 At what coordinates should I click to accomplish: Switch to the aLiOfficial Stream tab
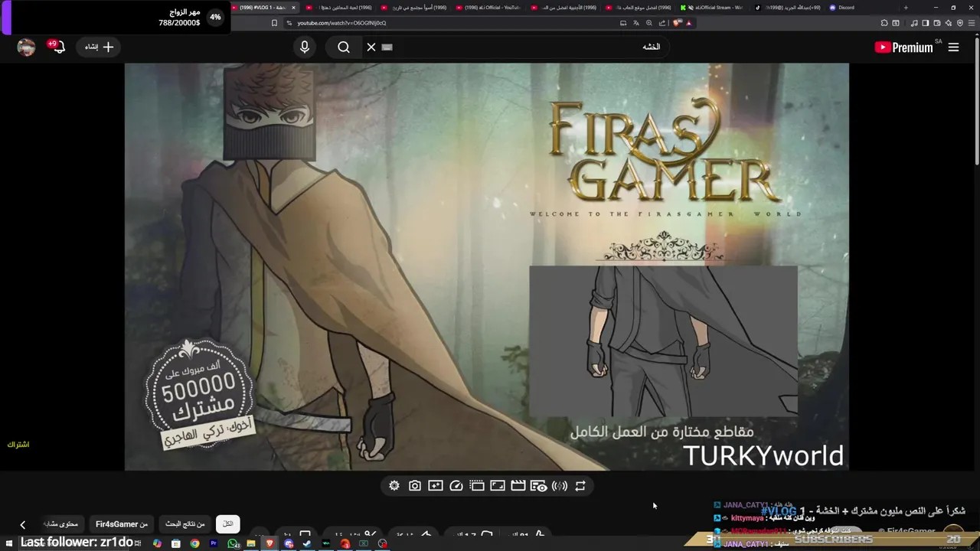[x=712, y=8]
